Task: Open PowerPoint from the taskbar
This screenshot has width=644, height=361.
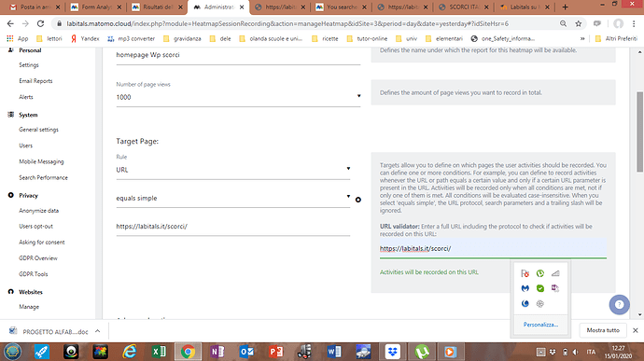Action: click(x=275, y=352)
